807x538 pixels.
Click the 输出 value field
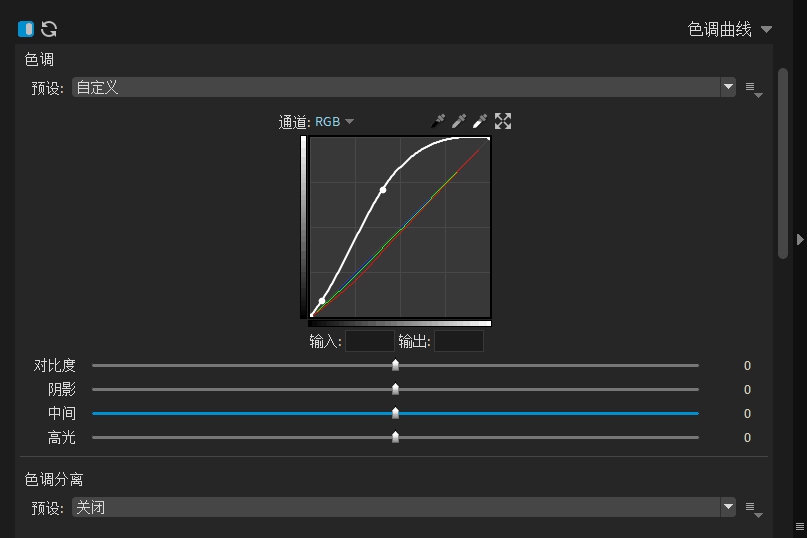[x=458, y=342]
